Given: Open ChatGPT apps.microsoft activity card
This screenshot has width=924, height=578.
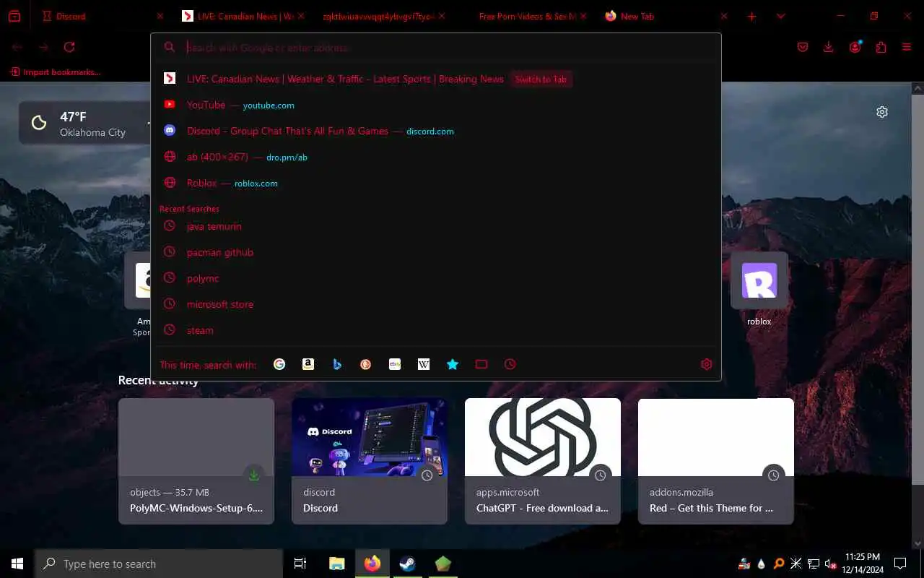Looking at the screenshot, I should click(x=543, y=461).
